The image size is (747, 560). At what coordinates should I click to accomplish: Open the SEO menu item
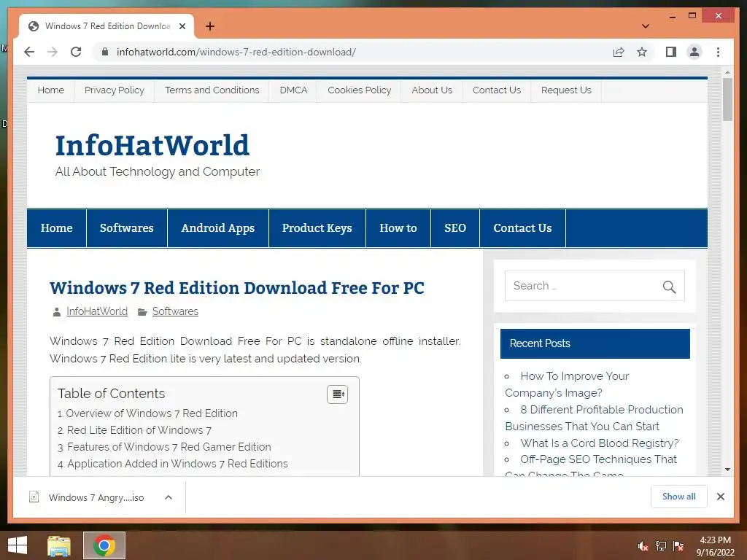click(x=455, y=228)
